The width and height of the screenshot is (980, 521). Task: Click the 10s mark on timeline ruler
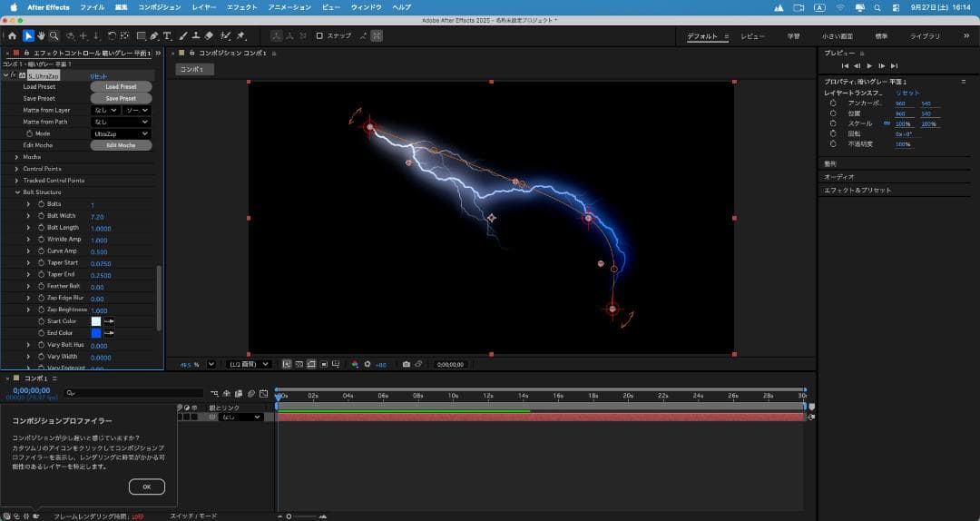click(x=453, y=396)
